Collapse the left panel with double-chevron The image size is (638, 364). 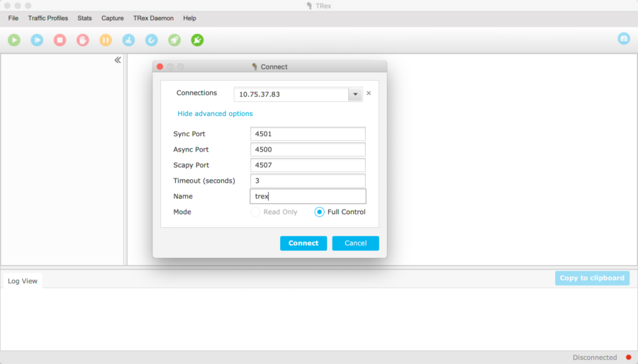[118, 60]
